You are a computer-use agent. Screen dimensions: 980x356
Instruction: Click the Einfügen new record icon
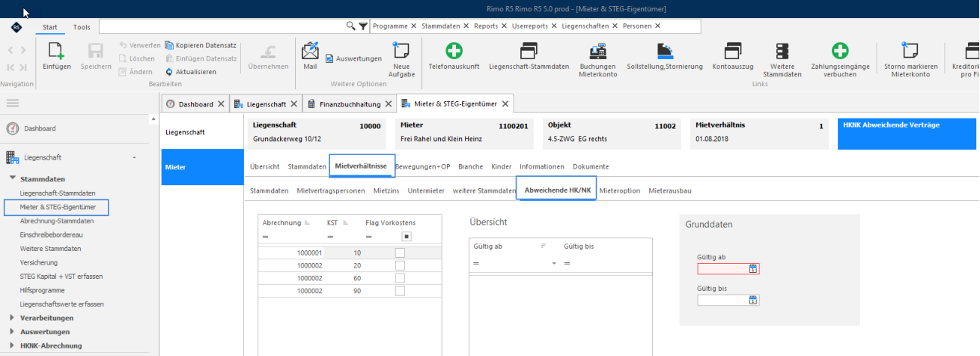[x=57, y=52]
